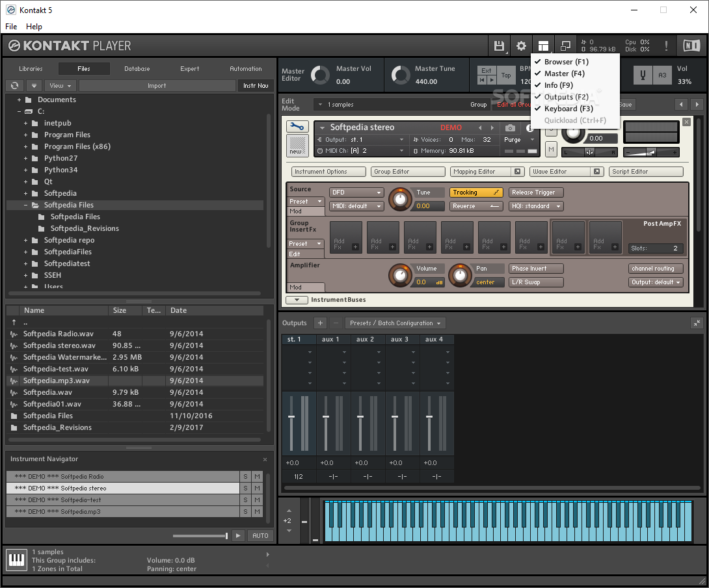Open Mapping Editor in external window icon
Screen dimensions: 709x588
518,172
